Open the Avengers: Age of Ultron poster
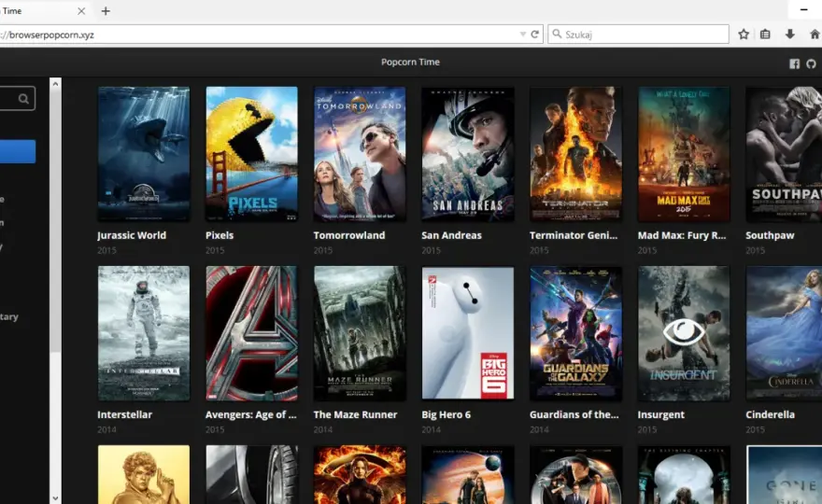This screenshot has width=822, height=504. point(251,333)
